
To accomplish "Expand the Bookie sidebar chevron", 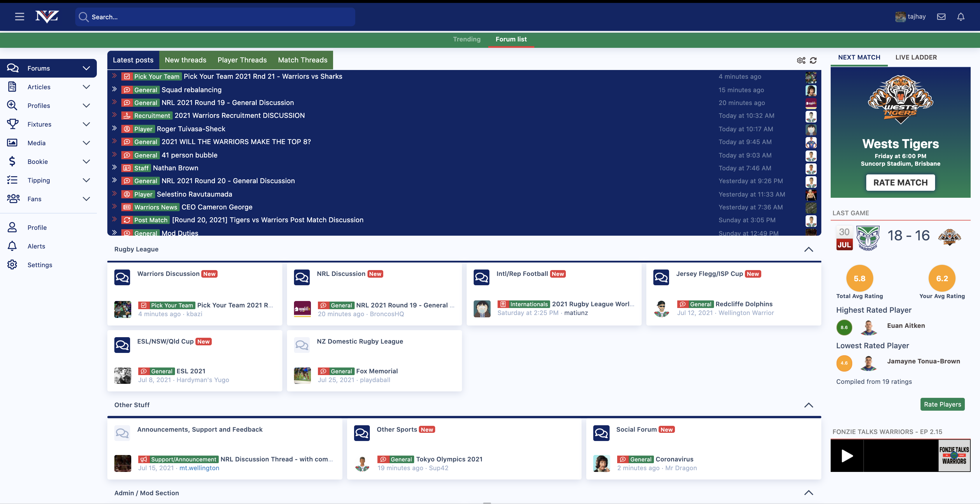I will pos(86,161).
